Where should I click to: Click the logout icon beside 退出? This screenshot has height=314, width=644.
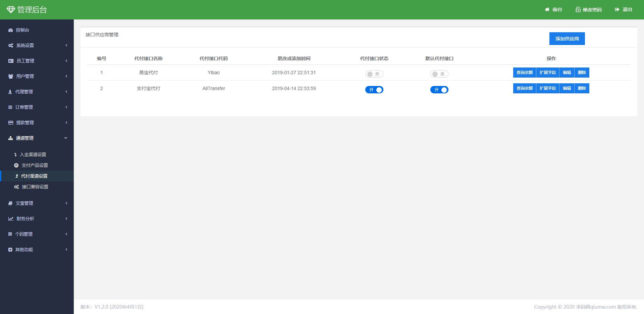coord(617,9)
